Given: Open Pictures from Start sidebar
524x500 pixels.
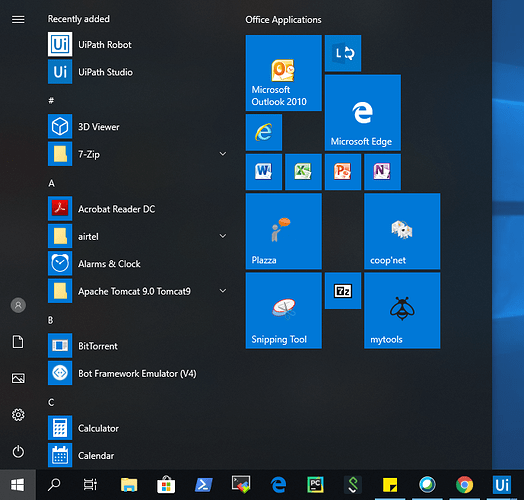Looking at the screenshot, I should tap(18, 378).
